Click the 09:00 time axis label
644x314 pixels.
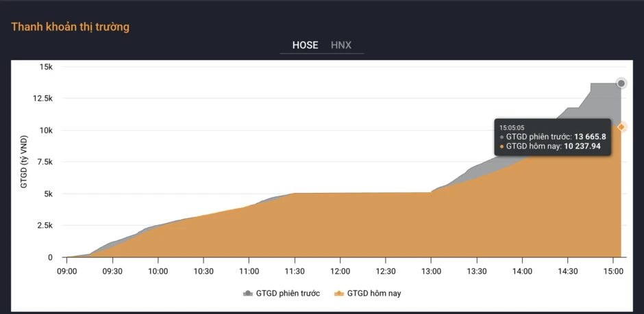coord(67,271)
